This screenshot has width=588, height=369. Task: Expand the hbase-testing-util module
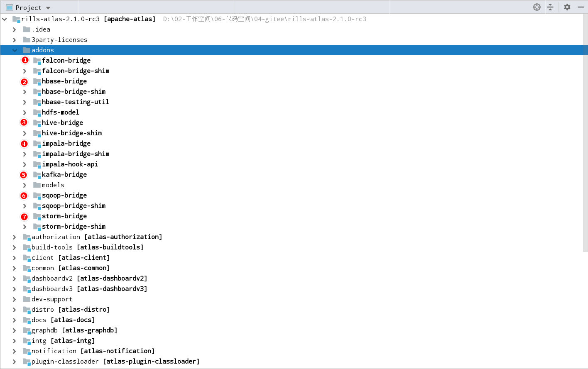(25, 102)
